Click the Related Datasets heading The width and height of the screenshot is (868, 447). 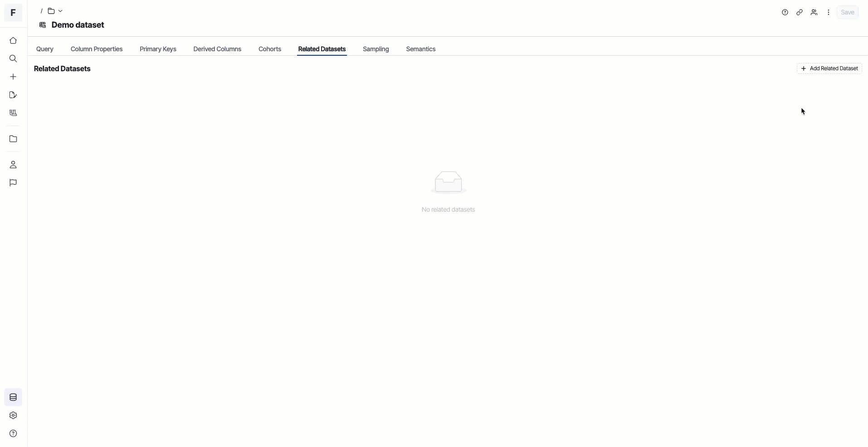click(x=62, y=69)
